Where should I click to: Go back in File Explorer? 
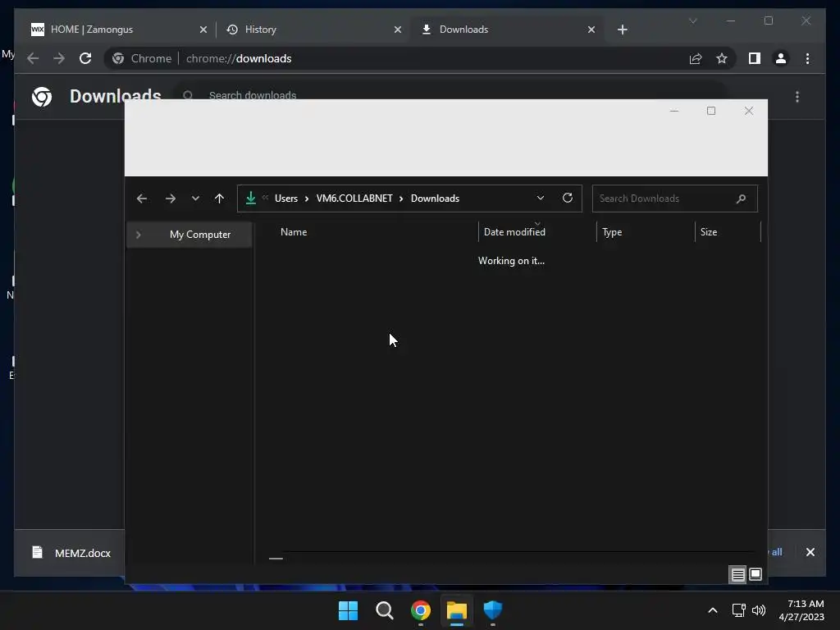141,199
